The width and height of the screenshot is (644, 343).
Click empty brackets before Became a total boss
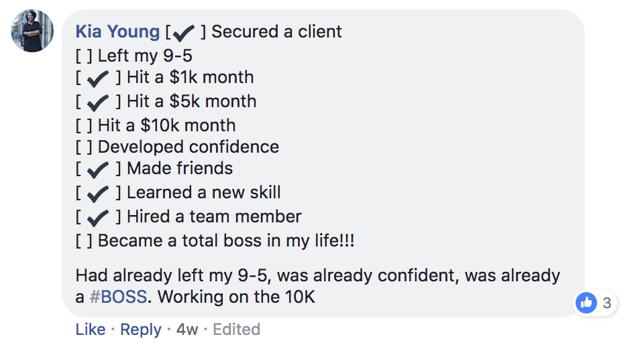[84, 241]
